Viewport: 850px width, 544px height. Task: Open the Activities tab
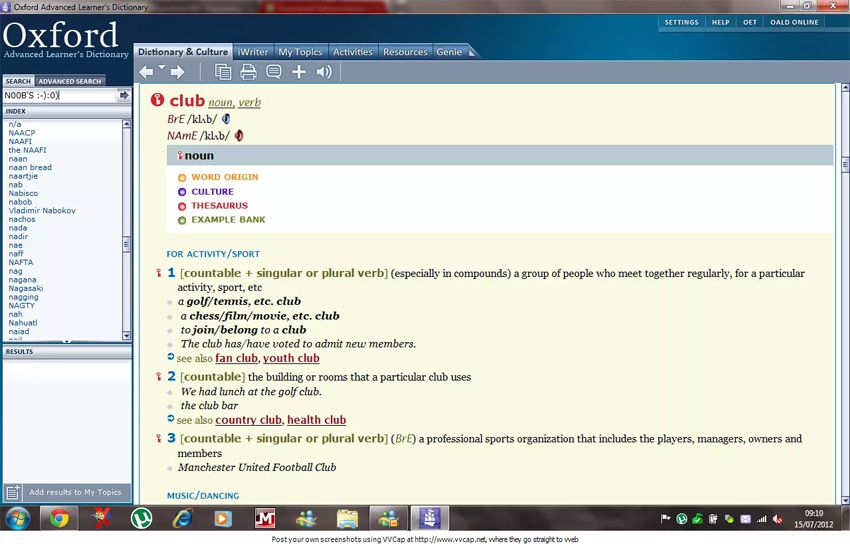(352, 52)
